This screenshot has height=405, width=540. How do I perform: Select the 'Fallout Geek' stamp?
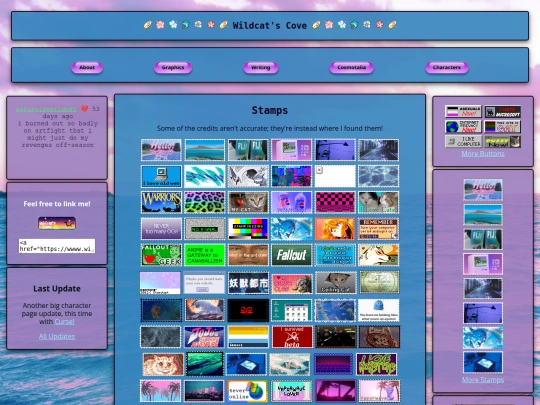point(161,255)
